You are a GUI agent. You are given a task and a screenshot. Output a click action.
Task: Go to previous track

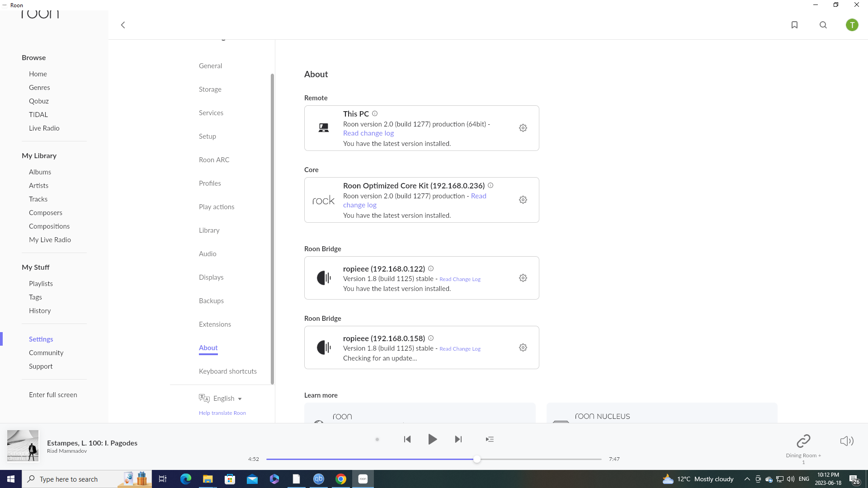click(x=407, y=439)
